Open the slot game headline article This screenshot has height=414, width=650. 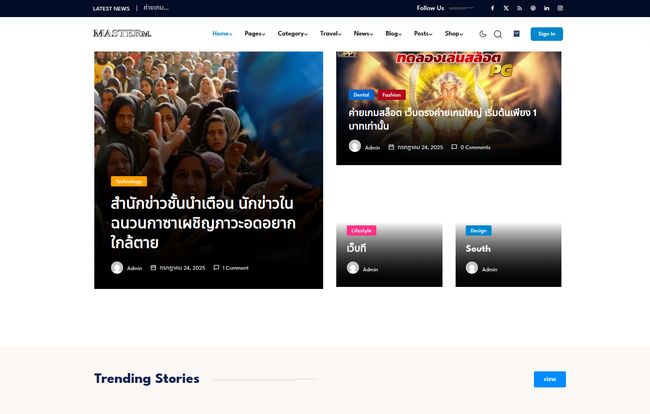tap(443, 119)
